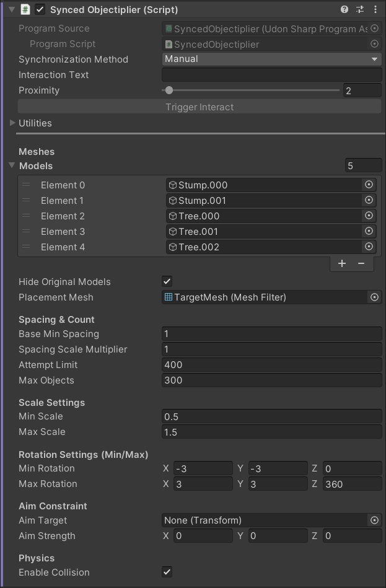Click object picker for Element 0 Stump.000
This screenshot has height=588, width=386.
pyautogui.click(x=369, y=185)
